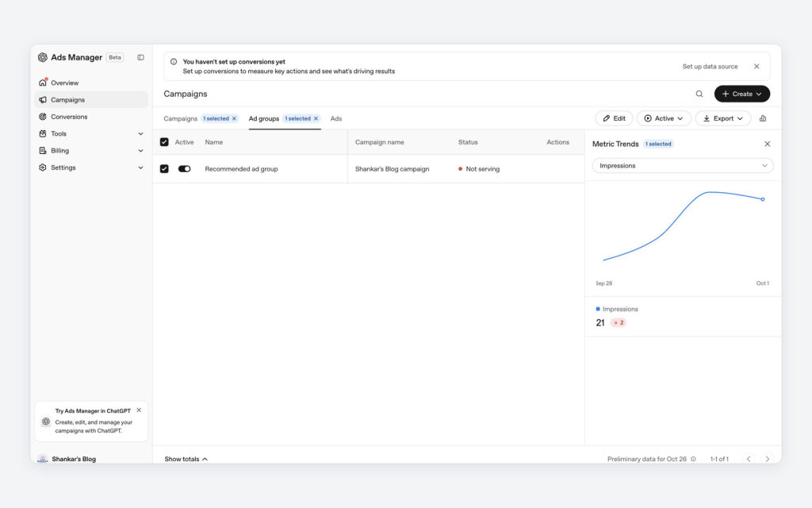812x508 pixels.
Task: Click the Settings gear icon
Action: click(43, 167)
